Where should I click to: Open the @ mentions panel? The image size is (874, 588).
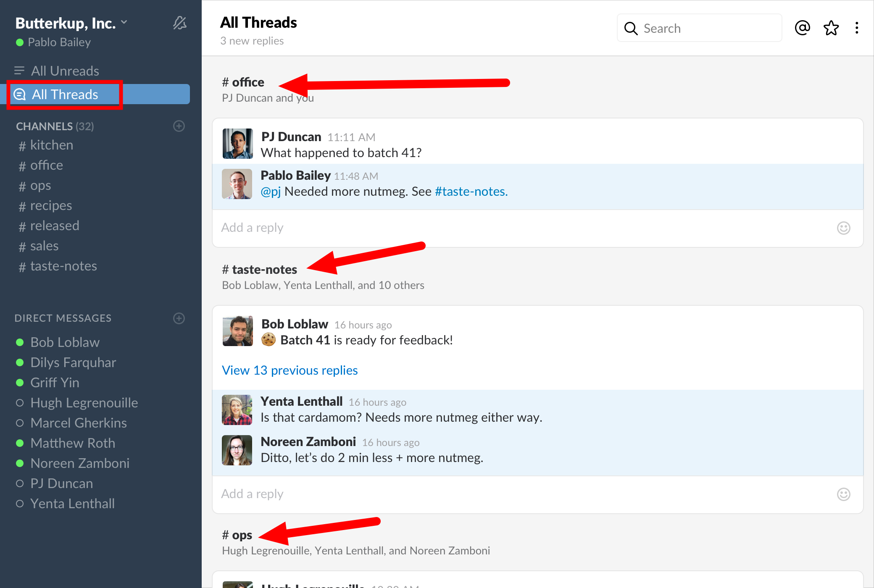coord(802,28)
